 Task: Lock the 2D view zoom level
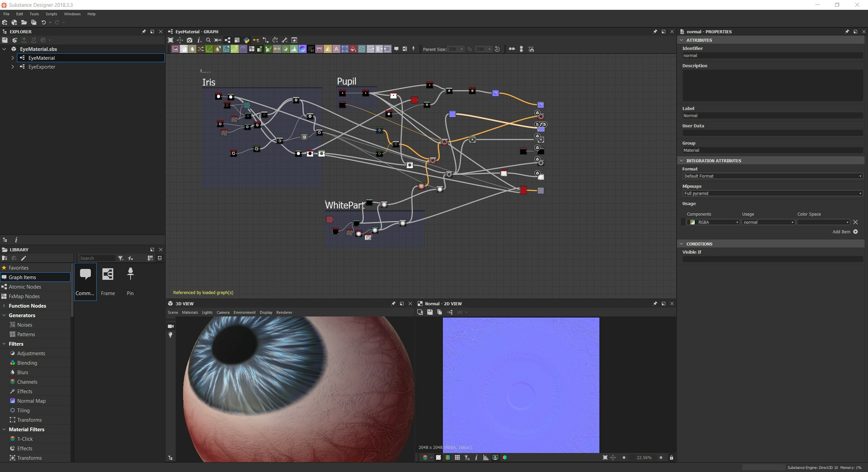coord(672,458)
